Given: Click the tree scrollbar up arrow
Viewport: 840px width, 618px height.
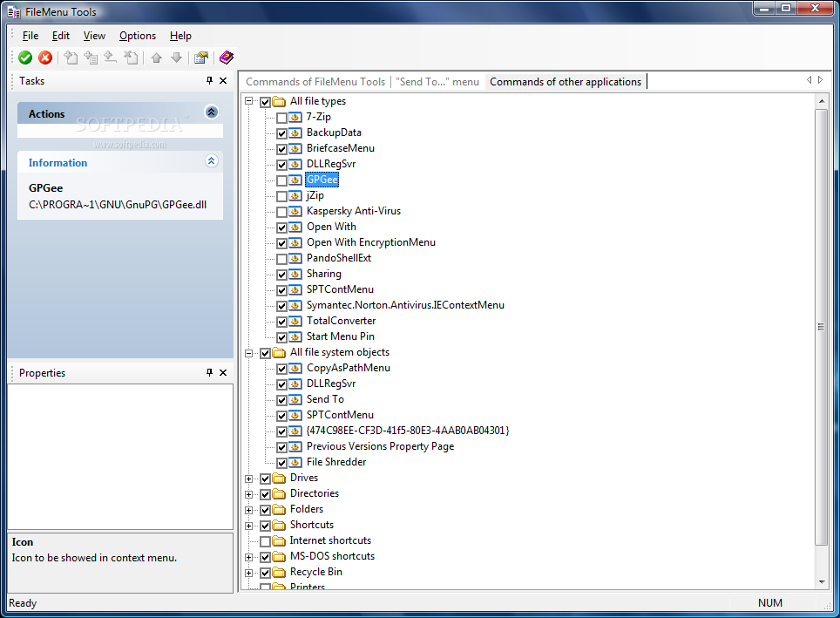Looking at the screenshot, I should [822, 101].
